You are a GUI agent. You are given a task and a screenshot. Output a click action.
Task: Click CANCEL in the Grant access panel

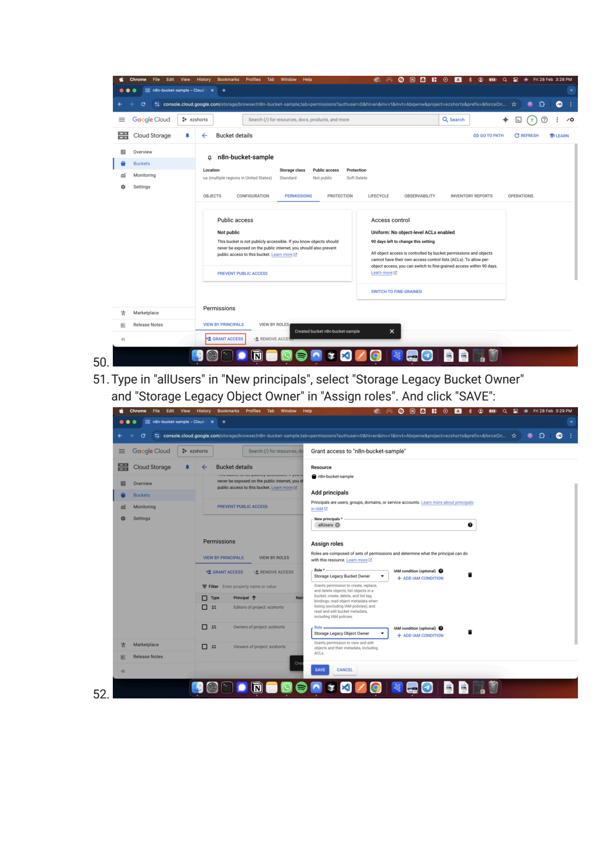(x=345, y=670)
